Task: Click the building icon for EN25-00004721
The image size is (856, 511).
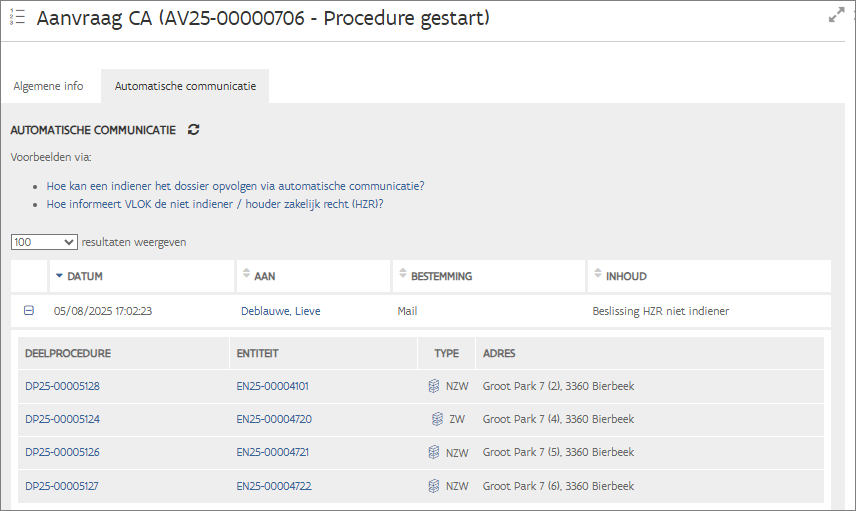Action: pos(434,452)
